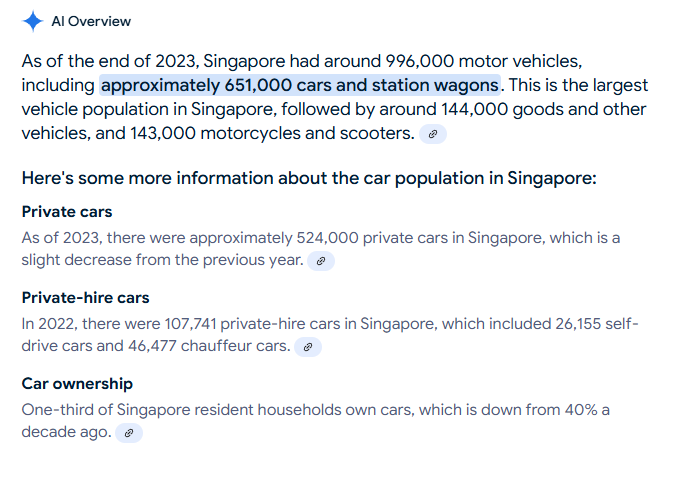The width and height of the screenshot is (684, 479).
Task: Click the '26,155 self-' text
Action: (597, 324)
